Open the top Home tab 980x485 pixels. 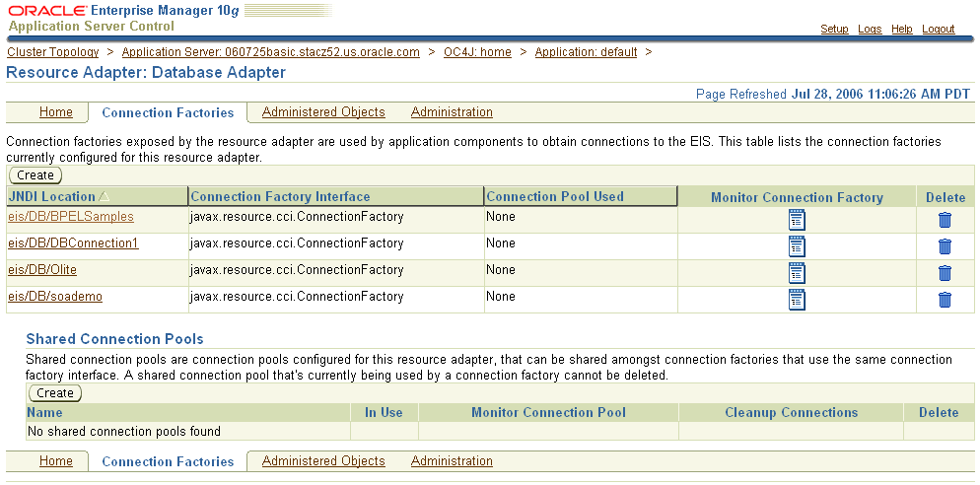[55, 112]
